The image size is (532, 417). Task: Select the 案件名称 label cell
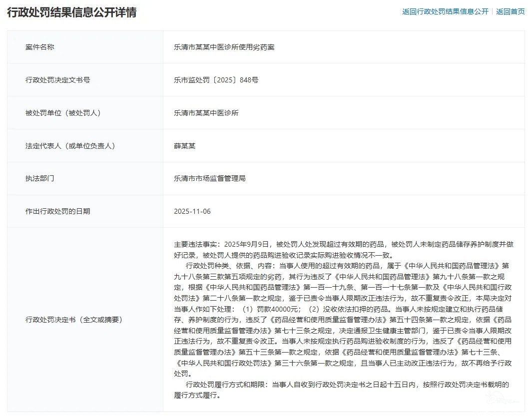[x=40, y=47]
